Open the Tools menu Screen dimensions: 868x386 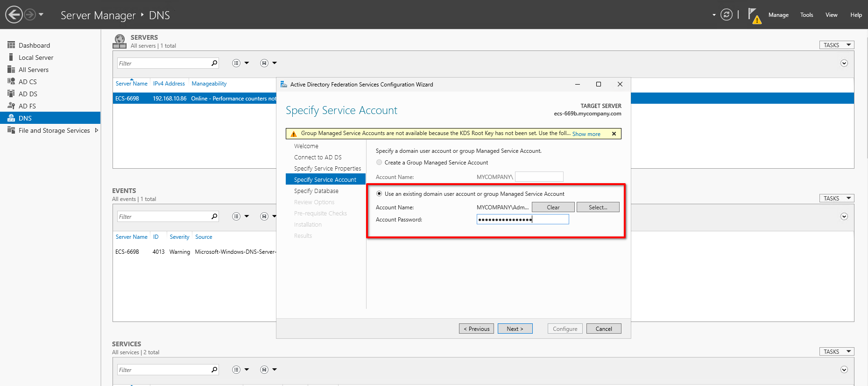(x=806, y=15)
